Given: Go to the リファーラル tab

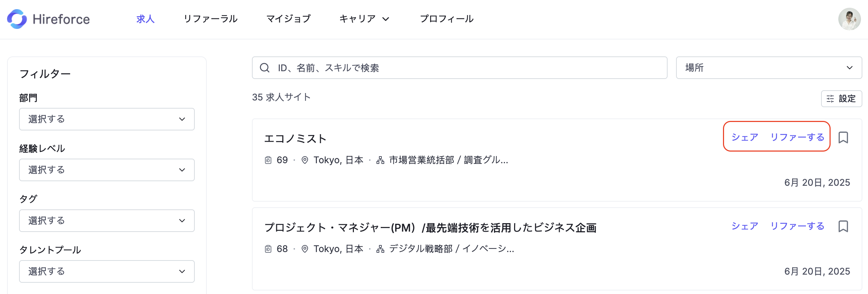Looking at the screenshot, I should pos(211,19).
